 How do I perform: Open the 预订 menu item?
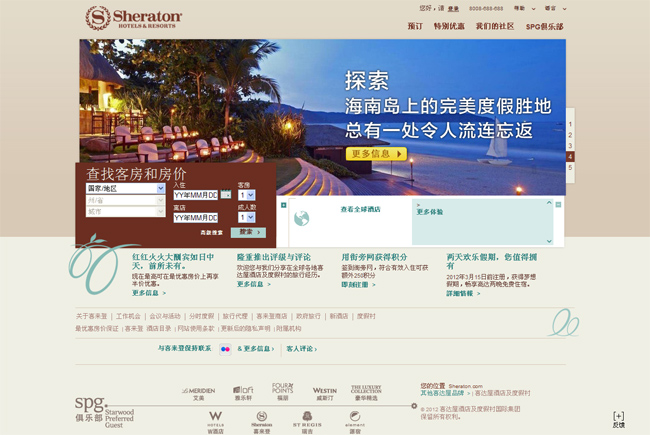(x=415, y=26)
